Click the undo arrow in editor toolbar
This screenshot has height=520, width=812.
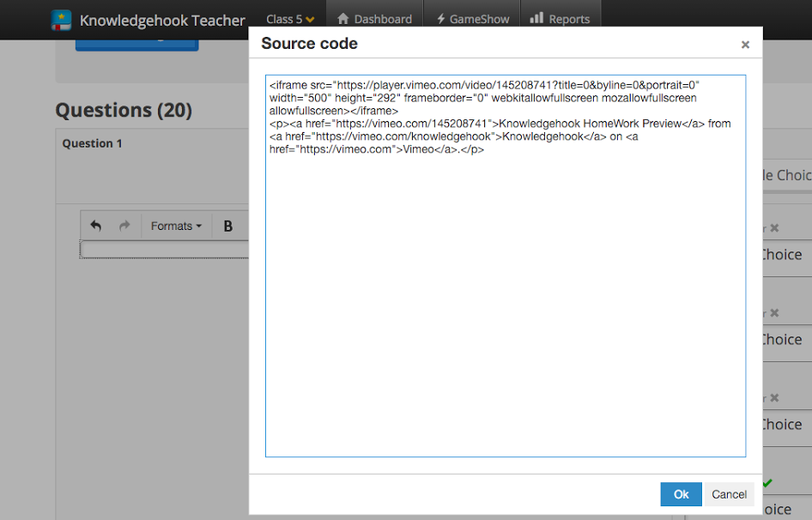[x=96, y=226]
